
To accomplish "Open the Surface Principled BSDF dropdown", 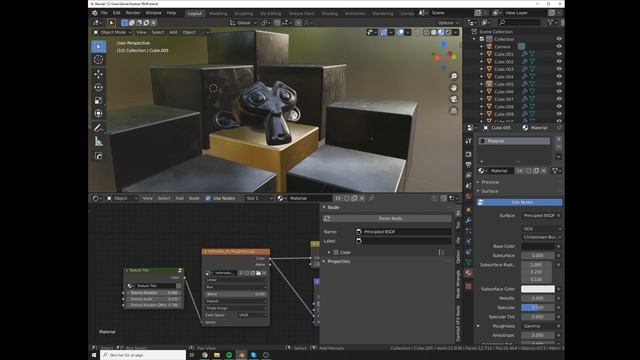I will pyautogui.click(x=542, y=216).
